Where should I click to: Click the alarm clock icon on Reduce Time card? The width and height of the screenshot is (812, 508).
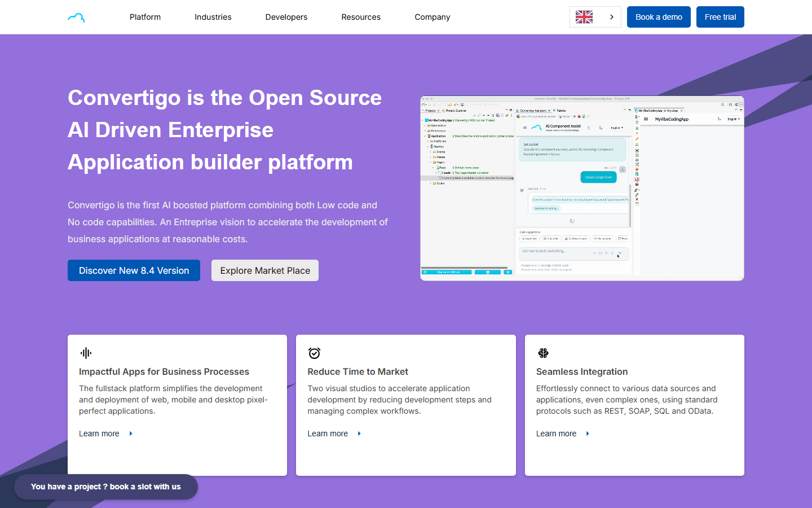tap(314, 353)
